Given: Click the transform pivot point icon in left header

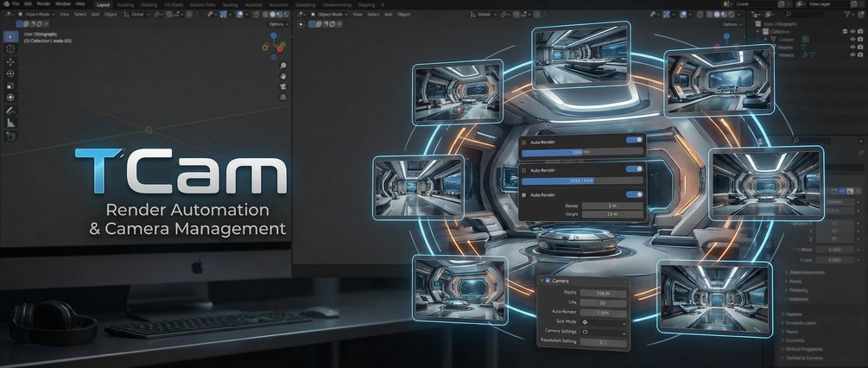Looking at the screenshot, I should 156,15.
